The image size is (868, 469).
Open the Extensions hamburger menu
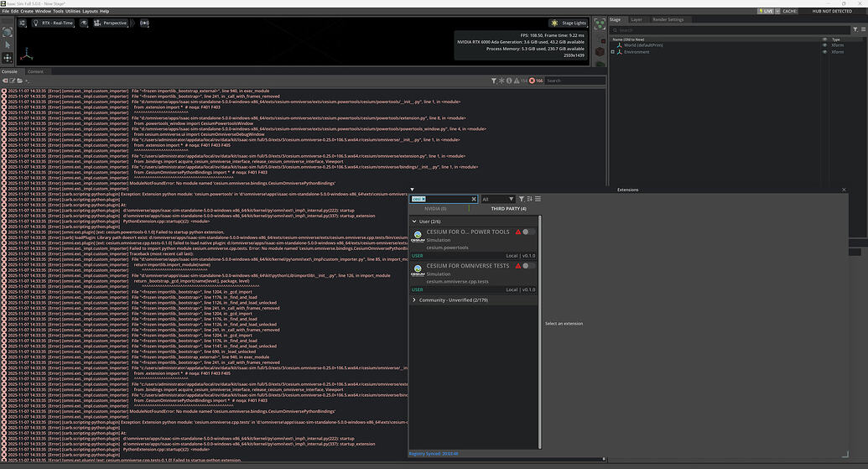point(538,199)
